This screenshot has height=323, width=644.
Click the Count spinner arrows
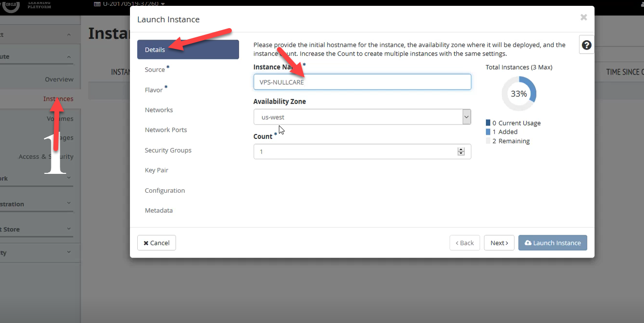pyautogui.click(x=461, y=152)
